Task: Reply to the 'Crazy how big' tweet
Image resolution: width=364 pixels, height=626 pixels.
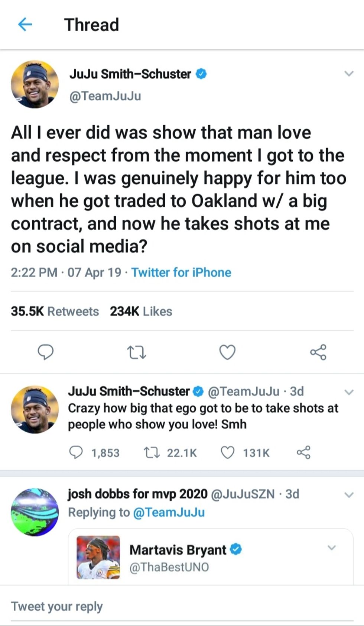Action: pyautogui.click(x=76, y=452)
